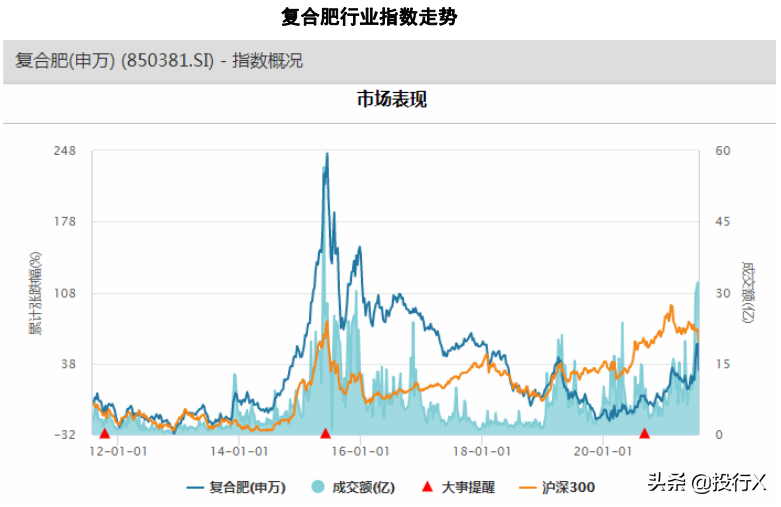Click the red event marker near 12-01-01
The image size is (781, 507).
(x=105, y=433)
